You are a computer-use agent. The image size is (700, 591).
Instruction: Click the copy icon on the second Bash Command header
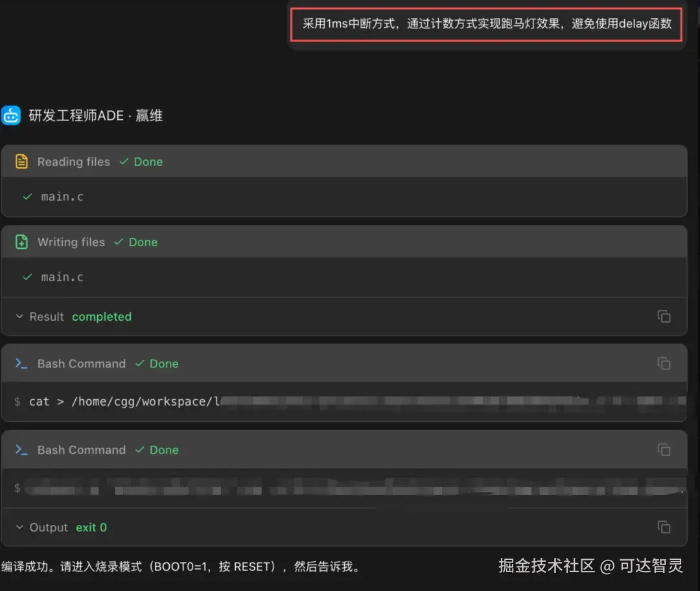pos(664,450)
